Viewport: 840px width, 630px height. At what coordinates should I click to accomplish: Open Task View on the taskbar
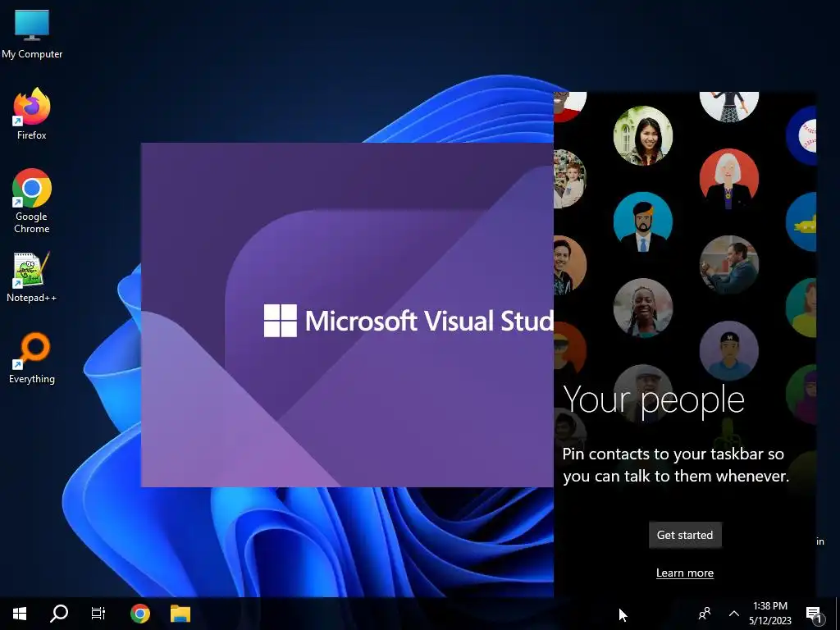click(x=98, y=614)
